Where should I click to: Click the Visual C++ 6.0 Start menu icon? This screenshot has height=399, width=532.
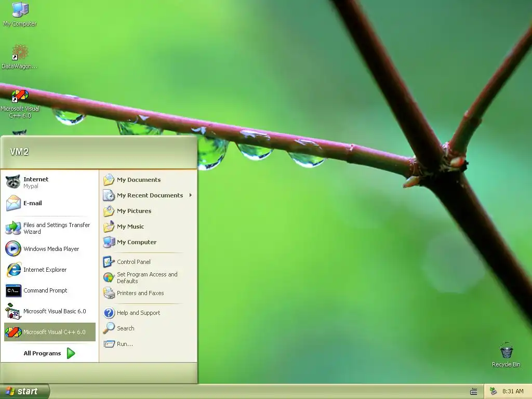[x=13, y=332]
